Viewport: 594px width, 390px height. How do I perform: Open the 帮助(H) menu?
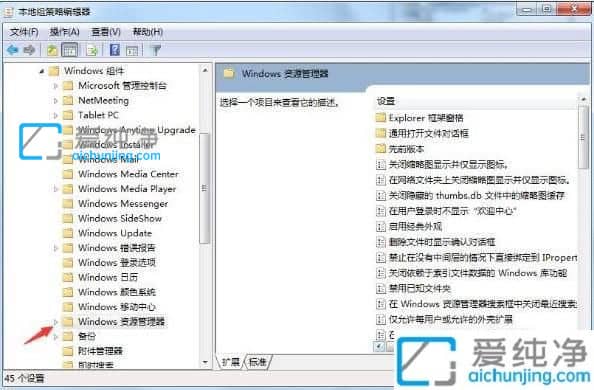click(147, 32)
